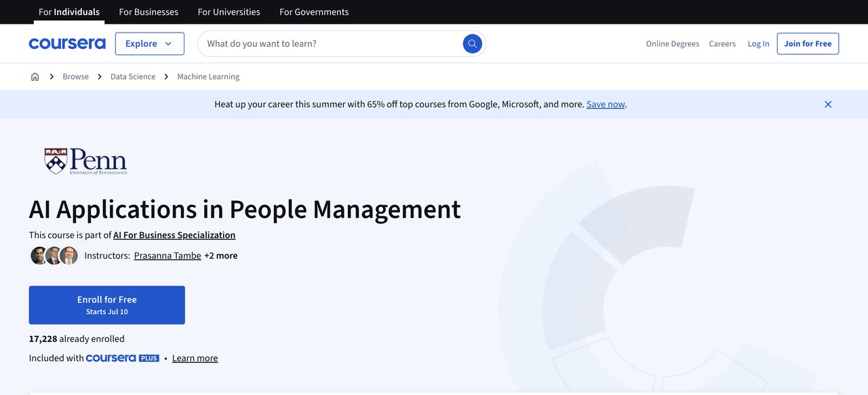868x395 pixels.
Task: Open Online Degrees link
Action: point(673,43)
